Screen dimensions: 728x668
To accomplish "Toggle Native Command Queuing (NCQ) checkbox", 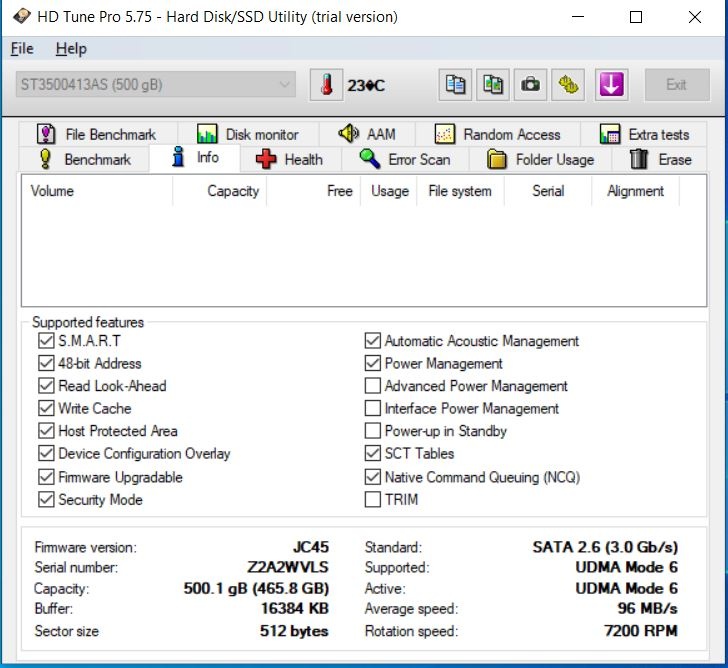I will coord(372,477).
